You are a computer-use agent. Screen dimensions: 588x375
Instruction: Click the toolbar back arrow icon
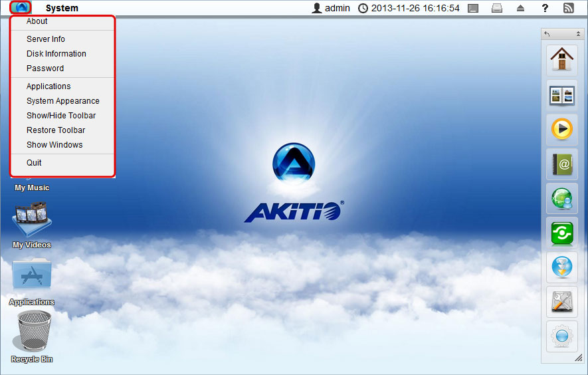547,34
